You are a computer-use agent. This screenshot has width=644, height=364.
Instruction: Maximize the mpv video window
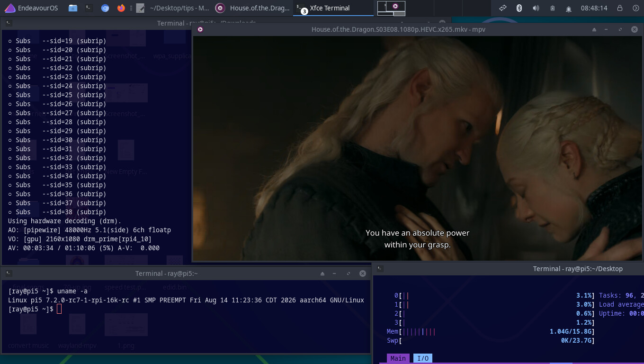click(x=620, y=29)
